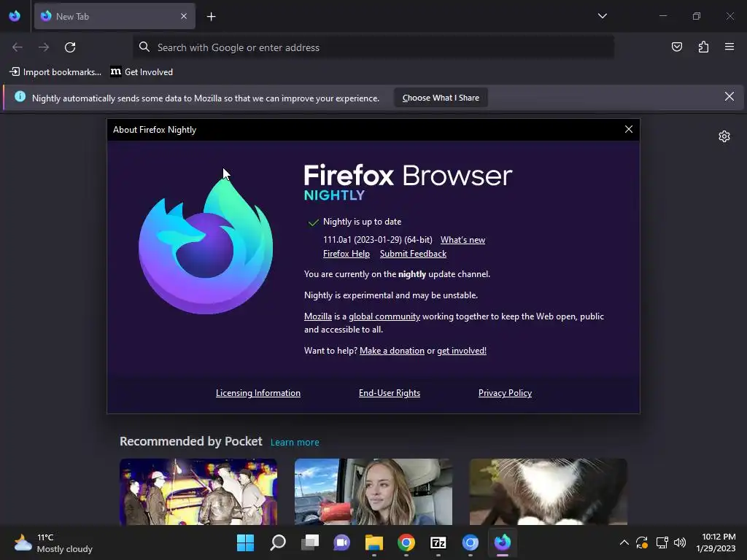This screenshot has height=560, width=747.
Task: Click the magnifier icon in address bar
Action: coord(144,47)
